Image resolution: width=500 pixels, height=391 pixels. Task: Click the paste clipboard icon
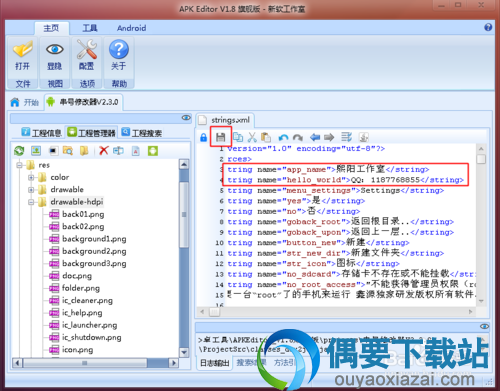pos(266,137)
